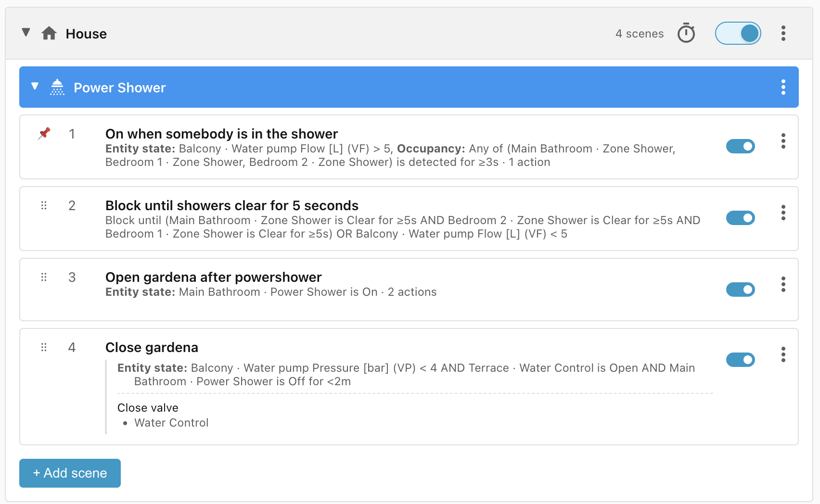Click the House home icon
Viewport: 820px width, 504px height.
click(x=49, y=34)
